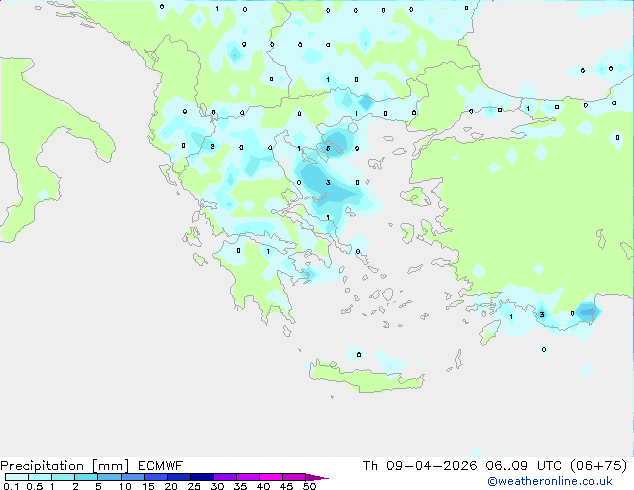The image size is (634, 490).
Task: Select the 0.5–1 mm legend color box
Action: pos(40,477)
